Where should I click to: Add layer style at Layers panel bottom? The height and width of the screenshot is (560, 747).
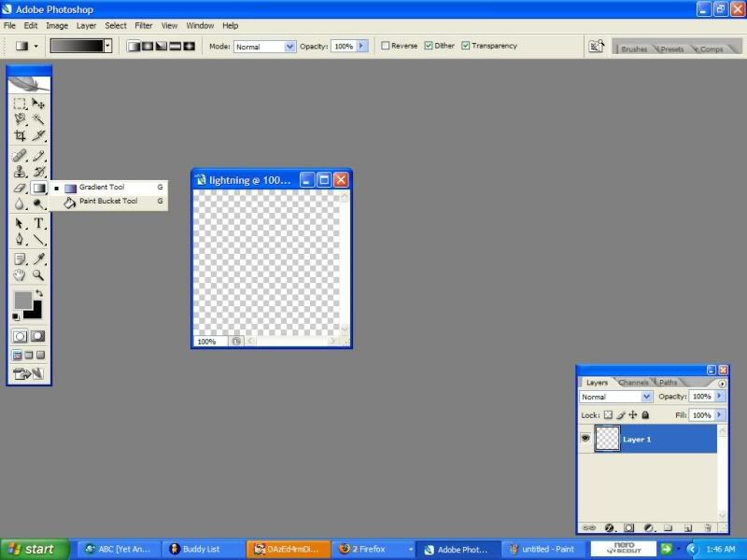coord(609,527)
